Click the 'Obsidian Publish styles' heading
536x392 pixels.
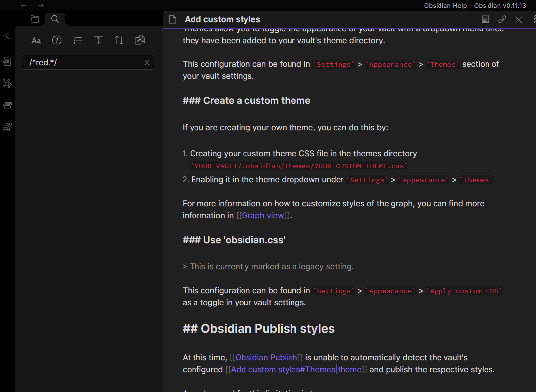coord(258,329)
